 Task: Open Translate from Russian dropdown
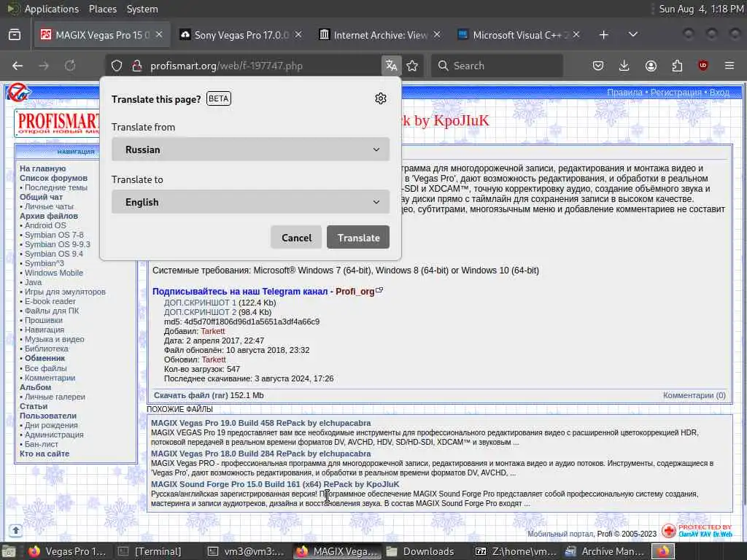251,149
